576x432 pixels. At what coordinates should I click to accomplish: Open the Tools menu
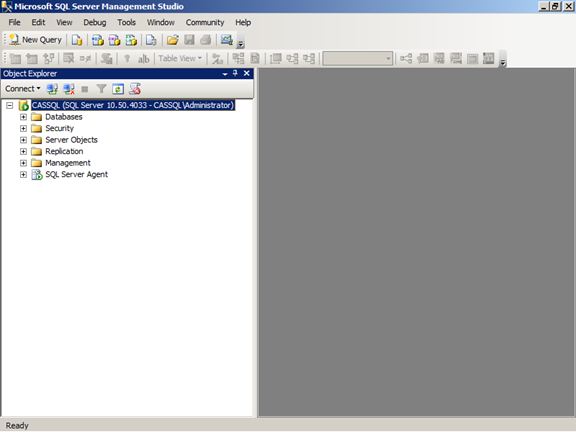pos(126,22)
